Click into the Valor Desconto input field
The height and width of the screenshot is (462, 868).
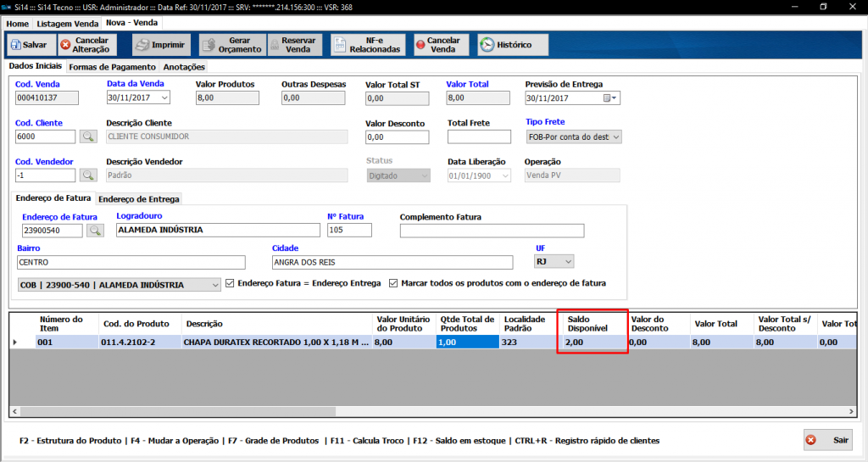pyautogui.click(x=396, y=137)
